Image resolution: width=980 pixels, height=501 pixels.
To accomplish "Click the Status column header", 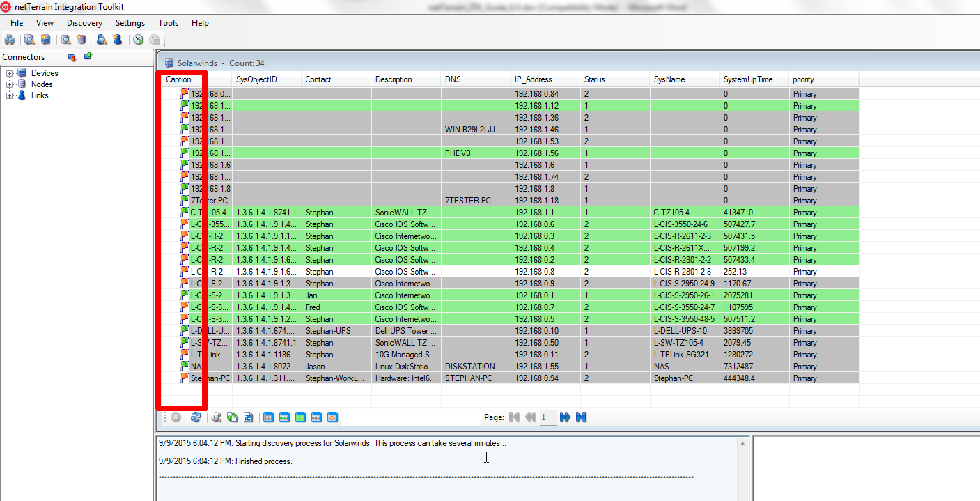I will coord(594,79).
